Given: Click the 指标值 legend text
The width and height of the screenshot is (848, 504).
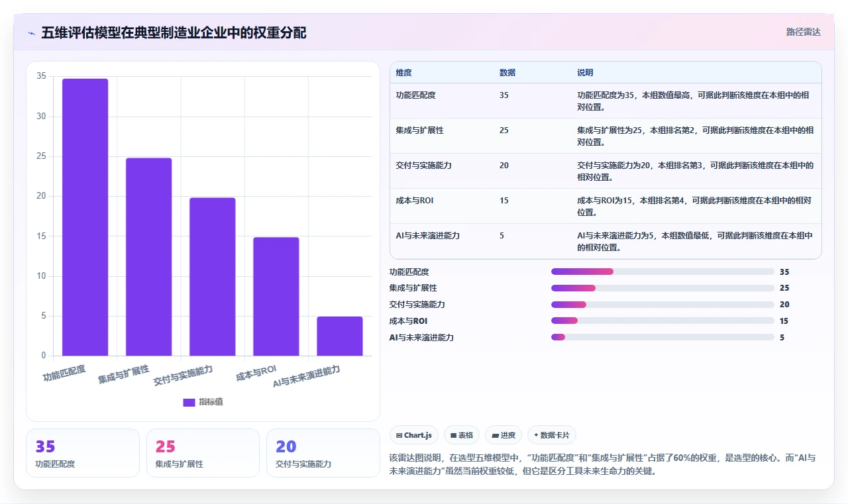Looking at the screenshot, I should tap(211, 402).
